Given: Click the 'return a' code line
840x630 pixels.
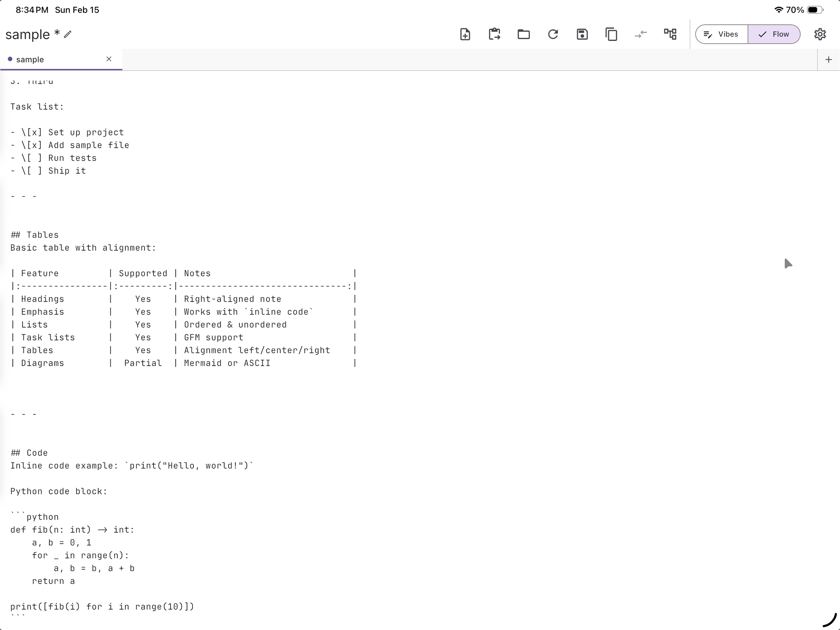Looking at the screenshot, I should tap(53, 581).
